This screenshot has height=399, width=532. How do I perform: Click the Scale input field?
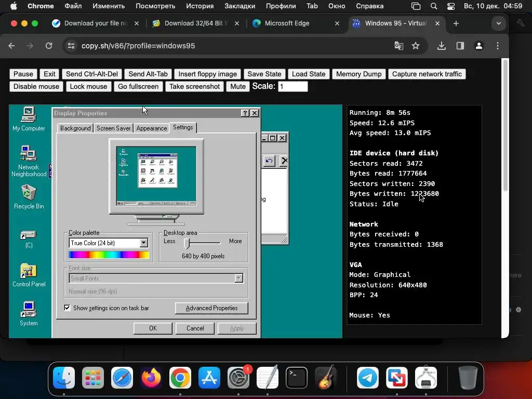point(293,87)
